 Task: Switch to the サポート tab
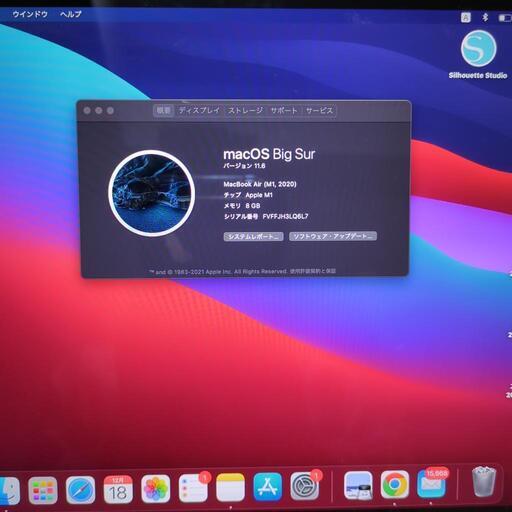click(284, 110)
